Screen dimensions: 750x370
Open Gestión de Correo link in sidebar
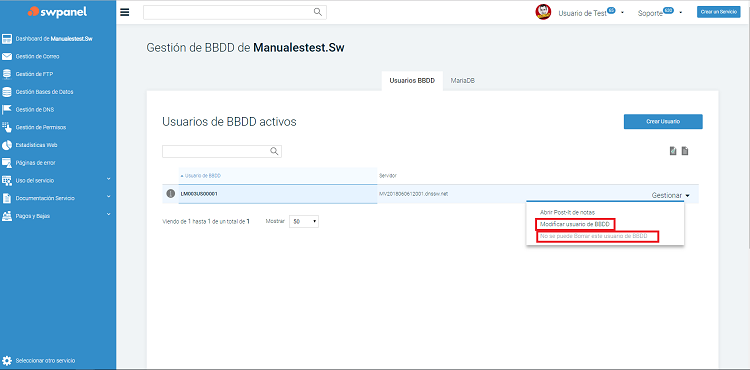tap(37, 56)
